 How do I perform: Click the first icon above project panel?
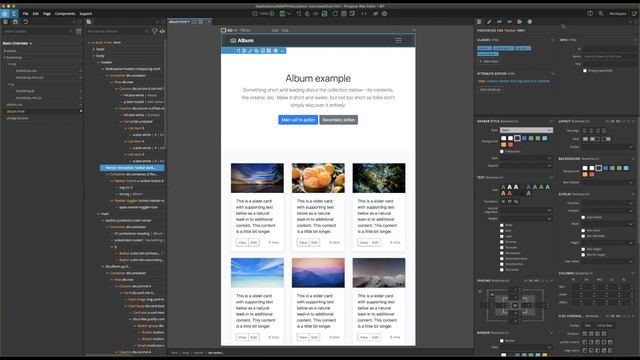[x=5, y=22]
